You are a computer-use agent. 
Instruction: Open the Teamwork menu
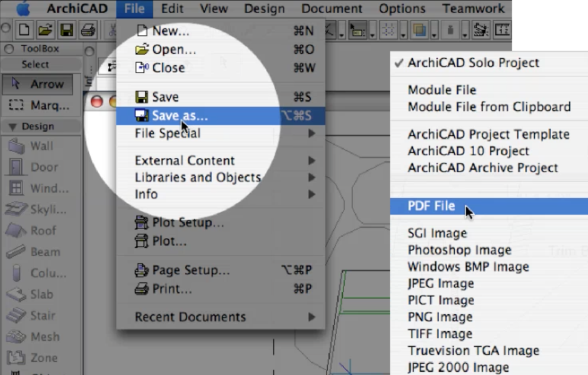click(474, 9)
